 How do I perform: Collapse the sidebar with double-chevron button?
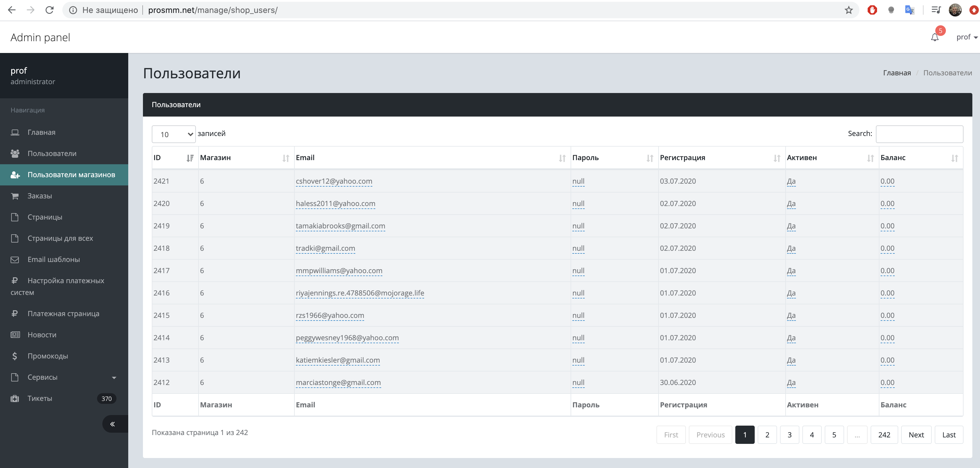113,424
